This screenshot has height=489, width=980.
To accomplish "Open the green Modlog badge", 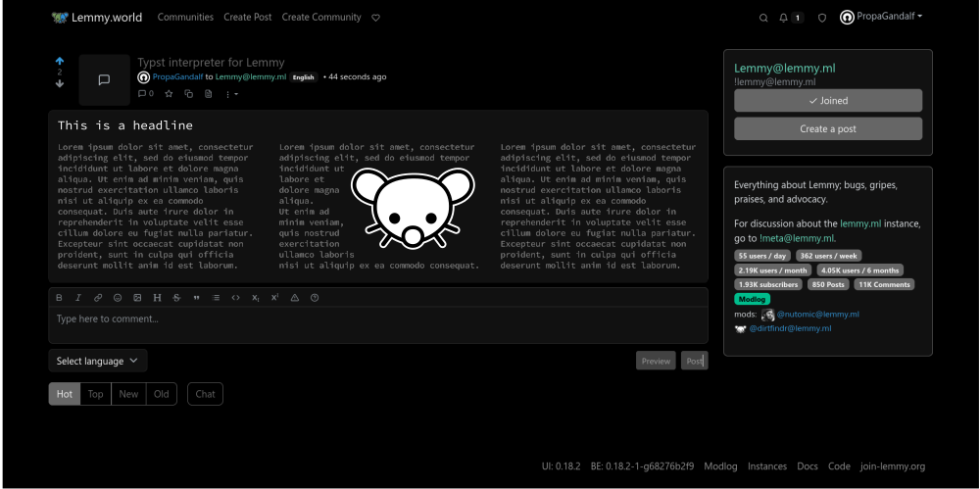I will pos(752,300).
